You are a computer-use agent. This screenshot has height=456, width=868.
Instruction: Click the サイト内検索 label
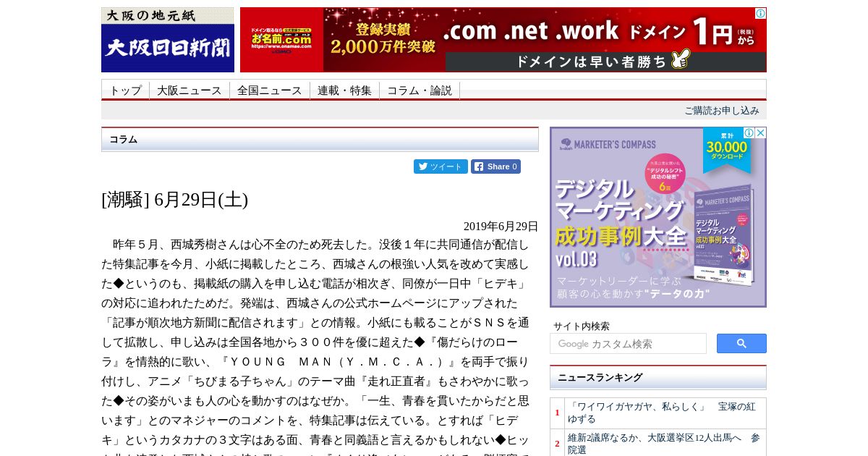[x=582, y=326]
